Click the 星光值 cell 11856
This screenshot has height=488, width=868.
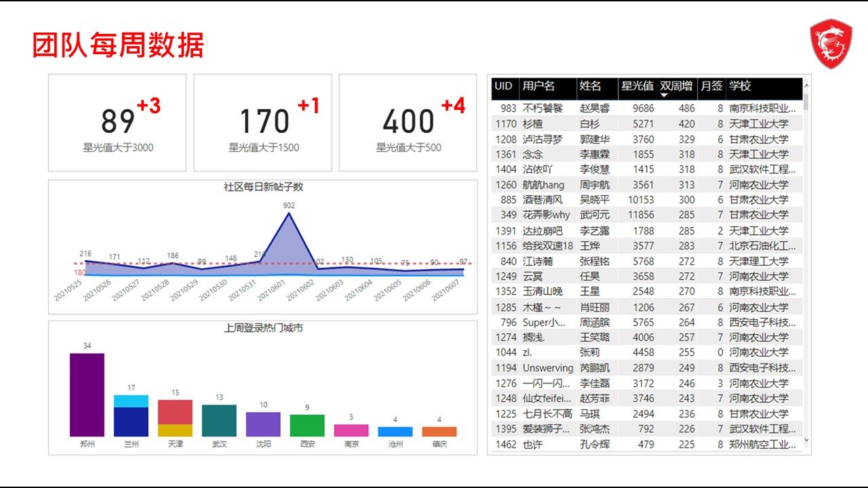(641, 215)
